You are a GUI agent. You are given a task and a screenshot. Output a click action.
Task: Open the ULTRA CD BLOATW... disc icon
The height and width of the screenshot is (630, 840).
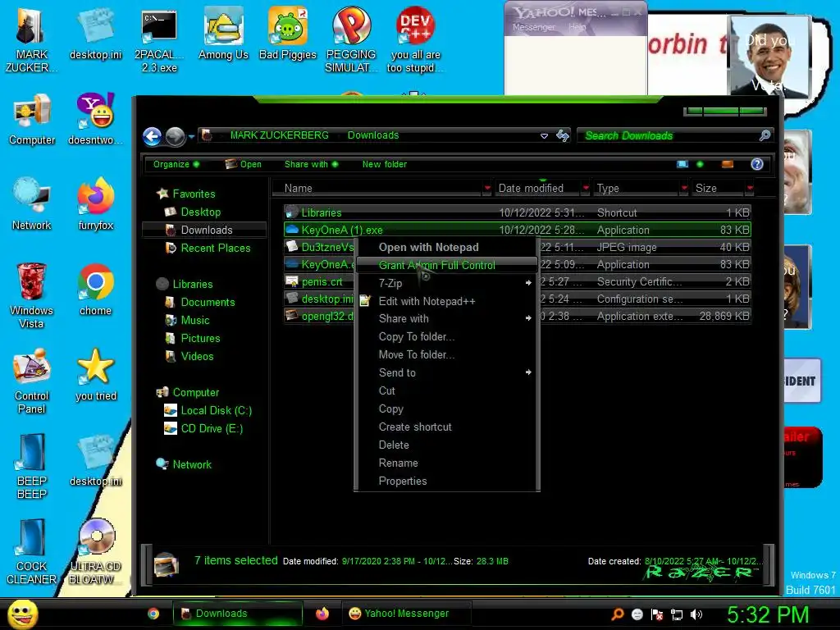coord(96,550)
